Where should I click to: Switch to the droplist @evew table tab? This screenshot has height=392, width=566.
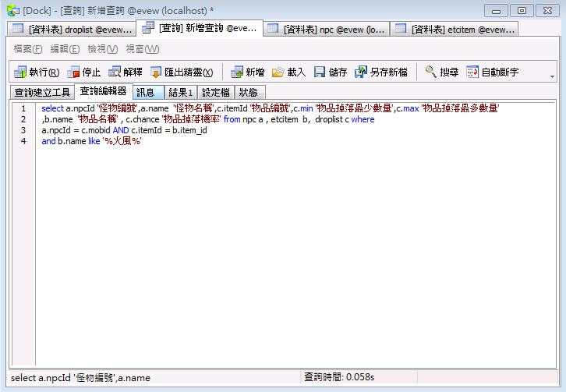click(71, 29)
